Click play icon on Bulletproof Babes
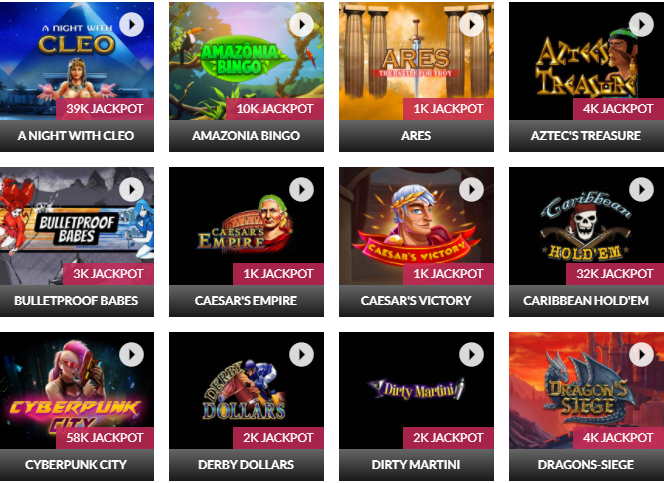Image resolution: width=664 pixels, height=483 pixels. [131, 190]
